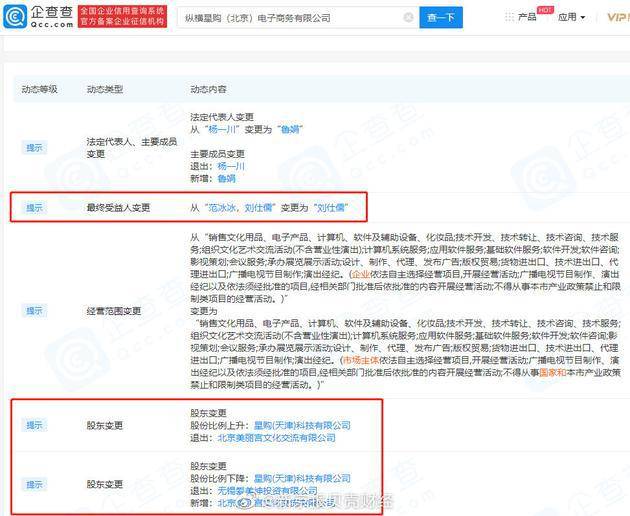Image resolution: width=630 pixels, height=516 pixels.
Task: Open 范冰冰 link in beneficiary change
Action: (x=221, y=208)
